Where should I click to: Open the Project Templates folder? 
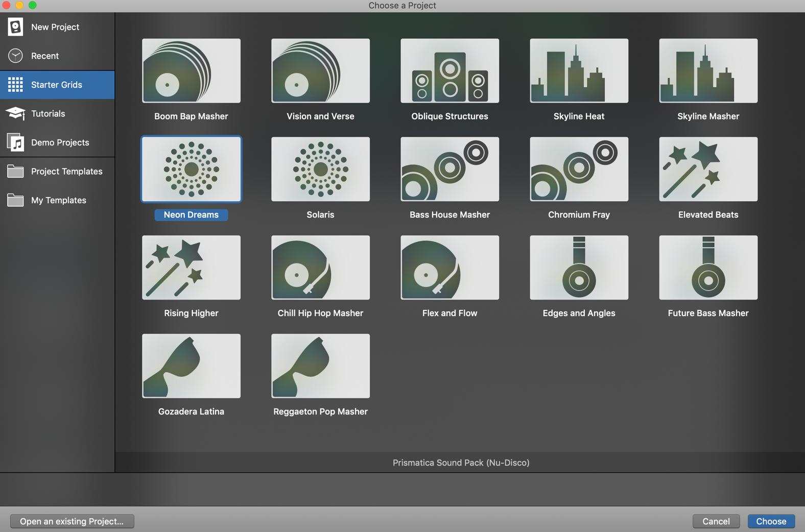click(66, 172)
